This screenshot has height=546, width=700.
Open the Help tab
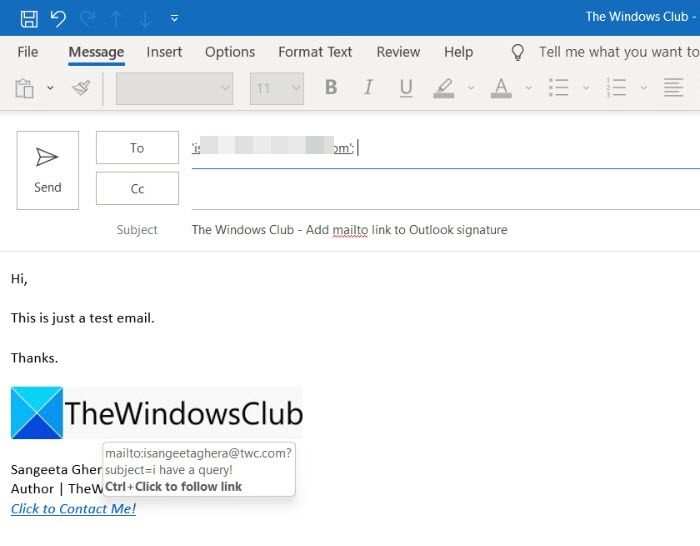[x=458, y=52]
